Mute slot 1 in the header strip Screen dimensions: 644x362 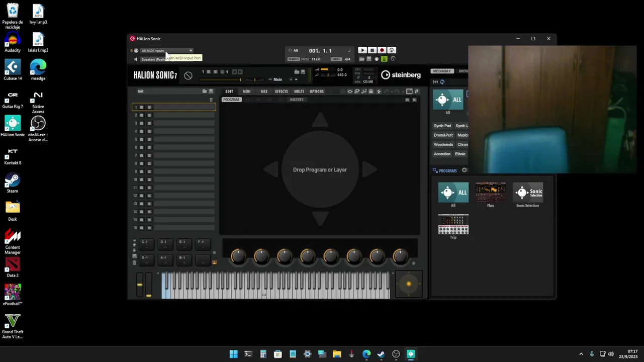(x=209, y=72)
